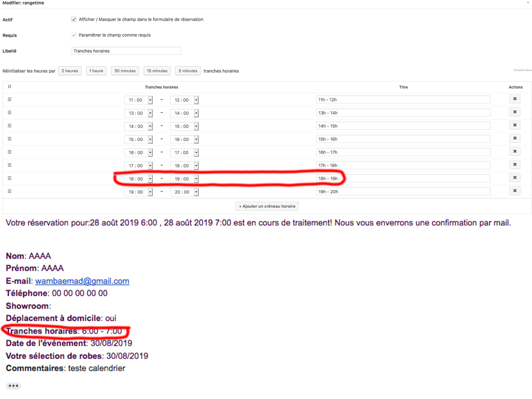Open the wambaemad@gmail.com email link
Viewport: 532px width, 399px height.
(x=82, y=281)
